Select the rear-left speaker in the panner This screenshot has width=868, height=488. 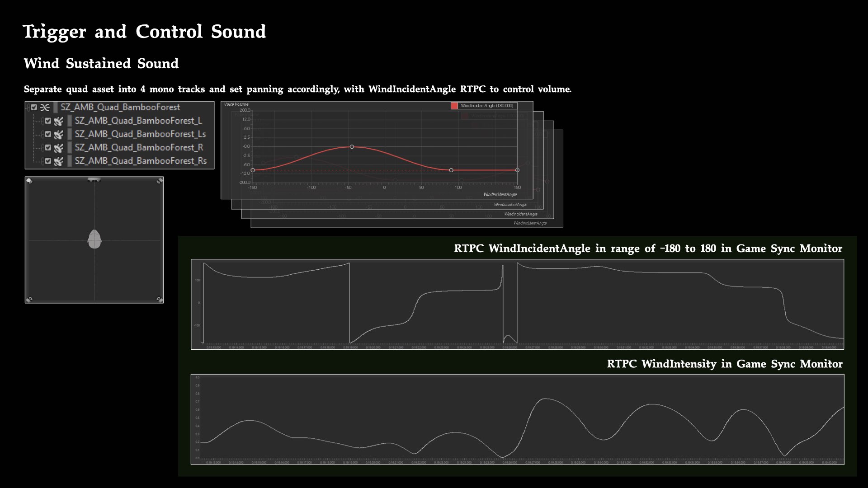coord(29,299)
